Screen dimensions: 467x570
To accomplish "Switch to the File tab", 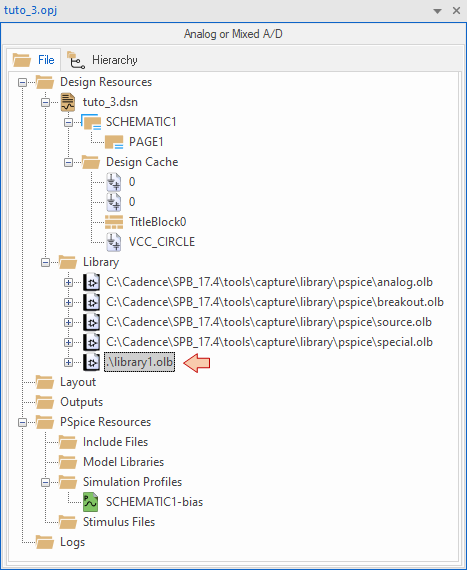I will 33,60.
